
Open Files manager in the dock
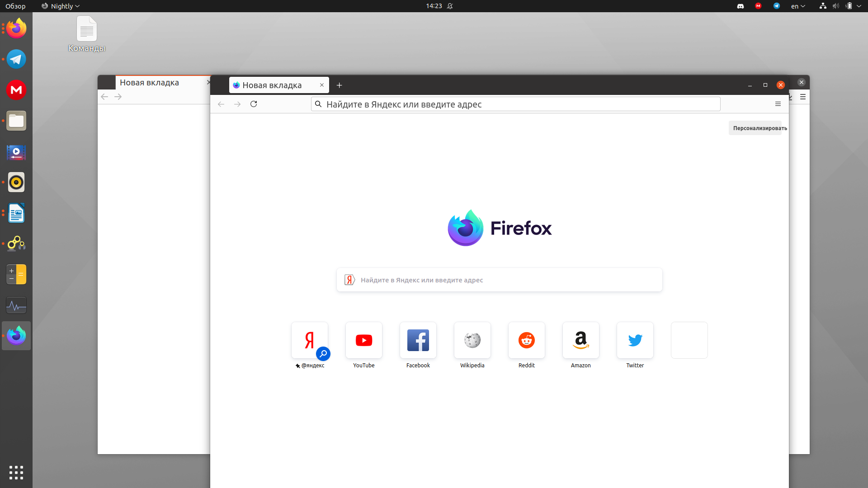coord(16,121)
